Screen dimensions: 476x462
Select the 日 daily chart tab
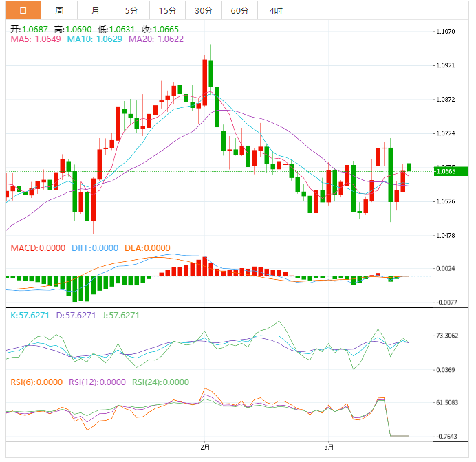[23, 10]
